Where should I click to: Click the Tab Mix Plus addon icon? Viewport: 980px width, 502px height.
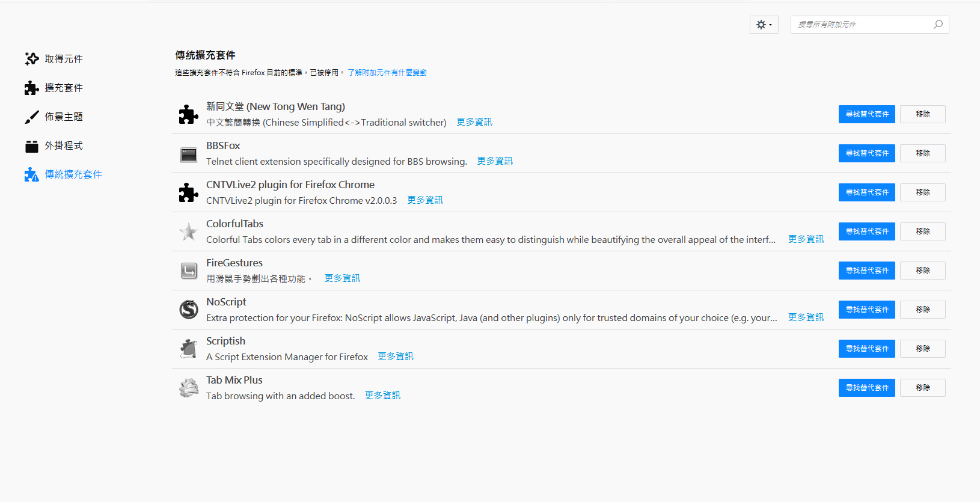click(x=189, y=388)
